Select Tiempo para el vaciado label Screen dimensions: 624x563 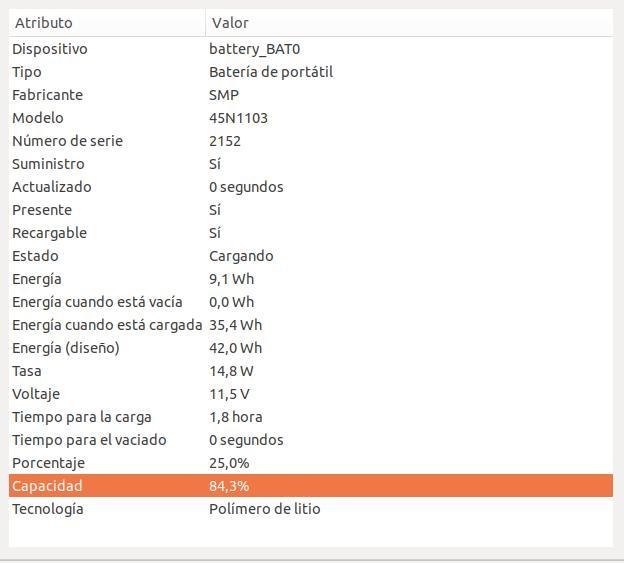(89, 440)
